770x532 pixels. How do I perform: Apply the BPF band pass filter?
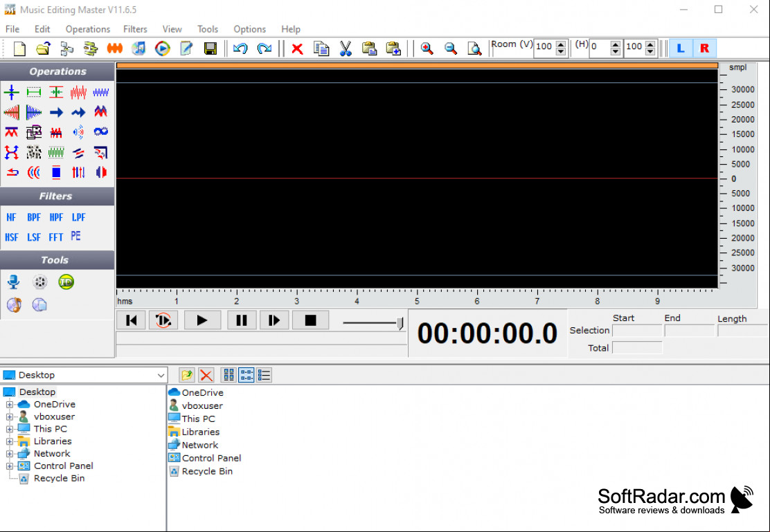pos(34,217)
